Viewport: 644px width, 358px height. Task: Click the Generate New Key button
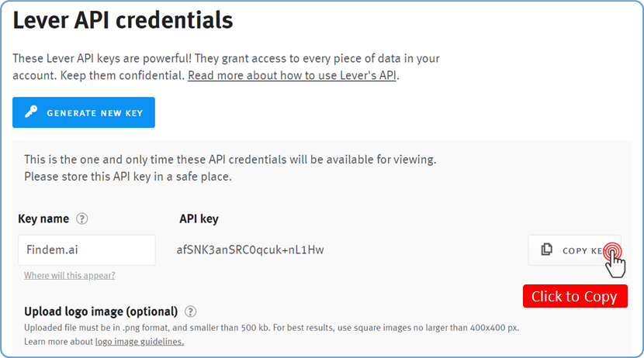[x=84, y=112]
